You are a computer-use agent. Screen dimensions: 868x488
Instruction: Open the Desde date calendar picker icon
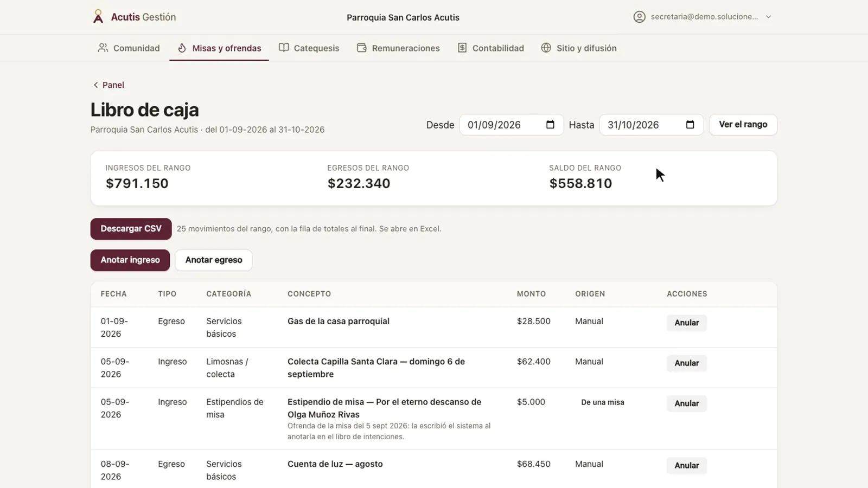click(550, 125)
